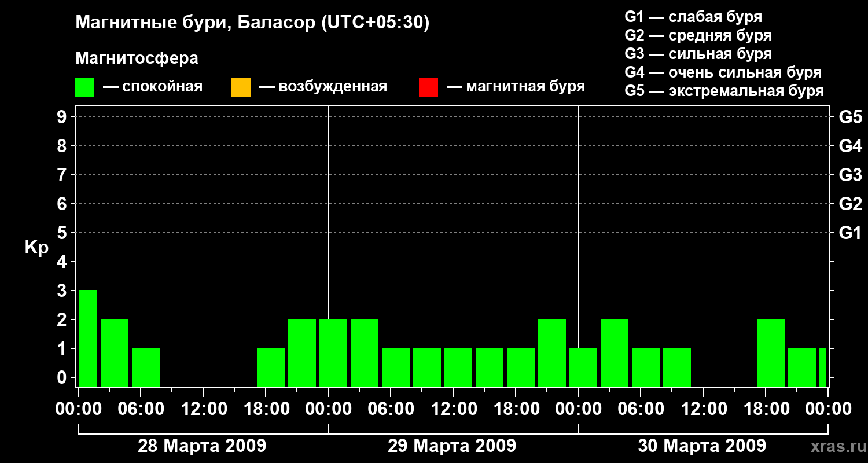
Task: Click the date label '30 Марта 2009'
Action: click(702, 446)
